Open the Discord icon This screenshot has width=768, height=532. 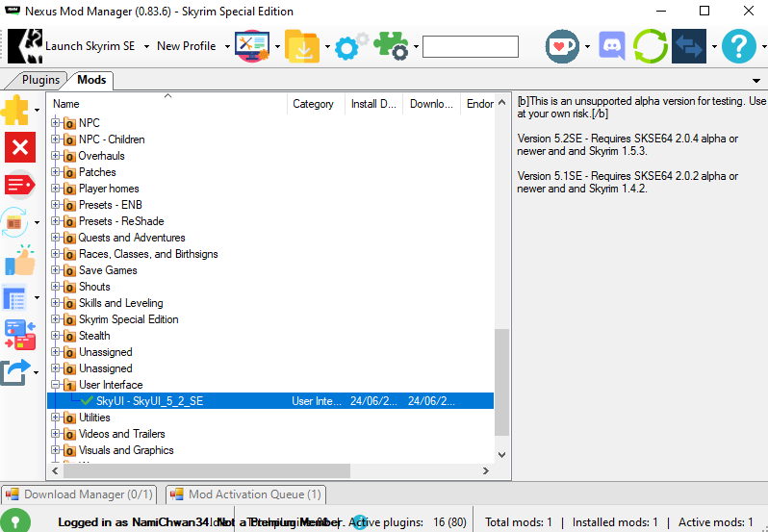(612, 46)
